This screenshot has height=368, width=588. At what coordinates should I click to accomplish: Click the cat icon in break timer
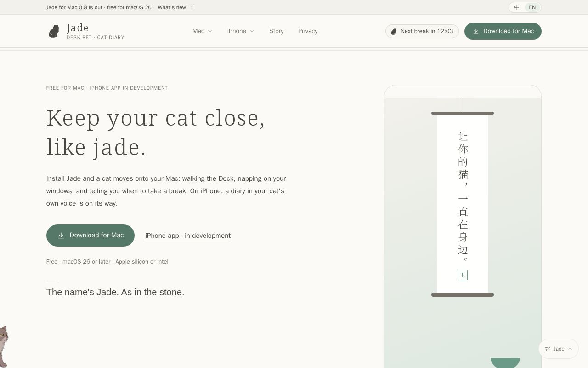click(394, 31)
